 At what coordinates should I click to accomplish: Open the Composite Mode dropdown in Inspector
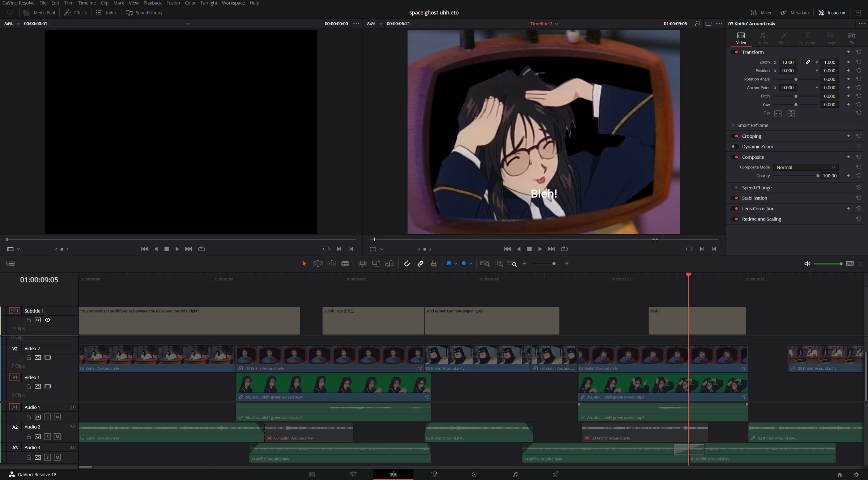coord(805,167)
